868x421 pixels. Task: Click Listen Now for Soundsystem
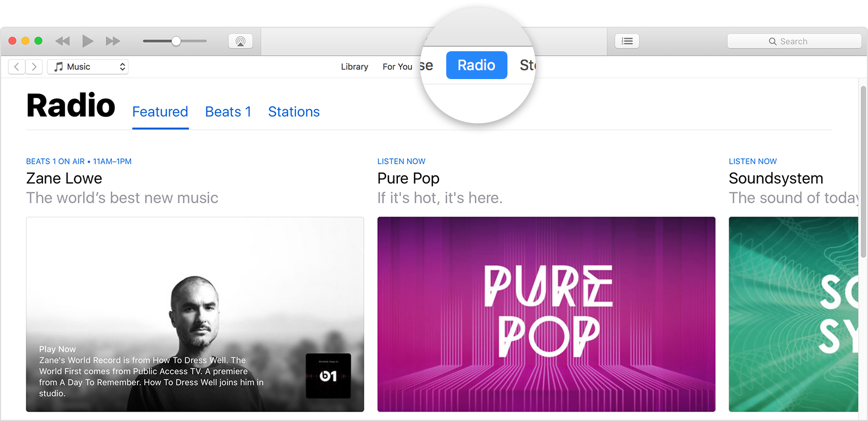click(752, 161)
